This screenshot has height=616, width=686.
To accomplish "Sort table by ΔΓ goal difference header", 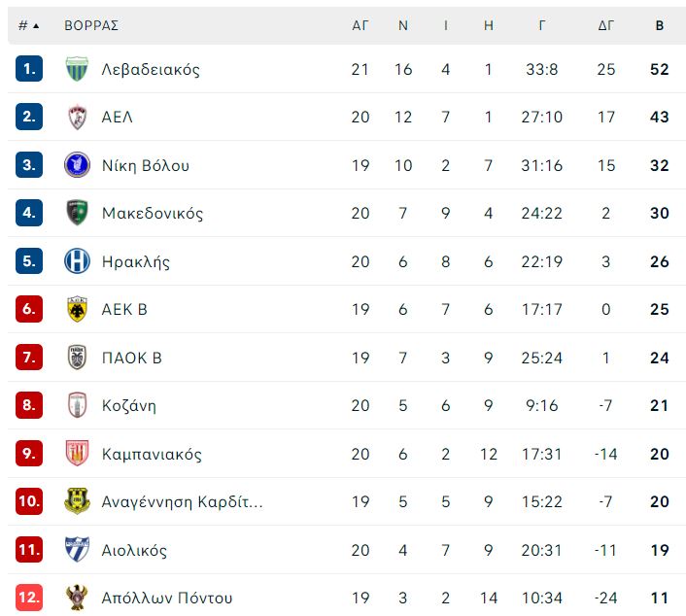I will [x=606, y=25].
